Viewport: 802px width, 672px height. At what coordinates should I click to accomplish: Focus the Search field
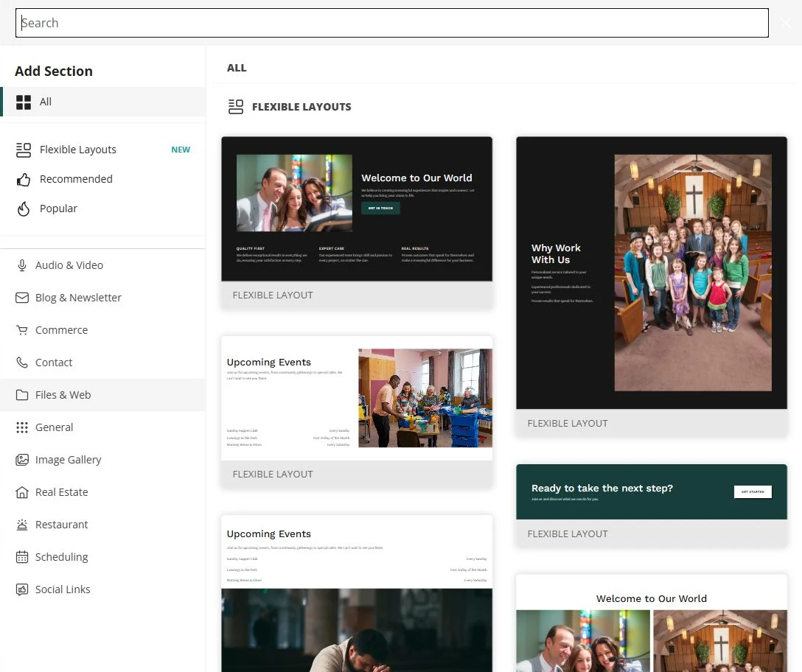click(x=392, y=23)
